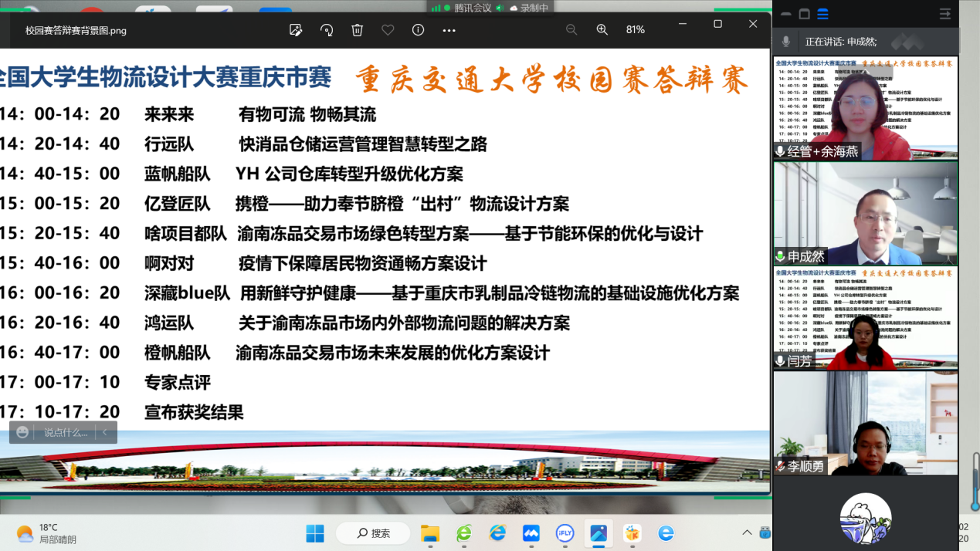This screenshot has width=980, height=551.
Task: Collapse the chat bar with the left chevron
Action: click(x=105, y=432)
